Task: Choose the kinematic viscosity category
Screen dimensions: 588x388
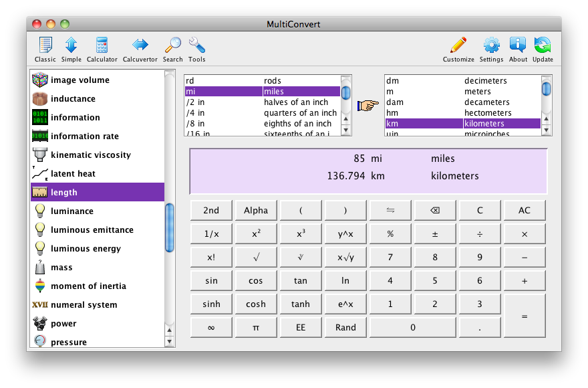Action: [98, 155]
